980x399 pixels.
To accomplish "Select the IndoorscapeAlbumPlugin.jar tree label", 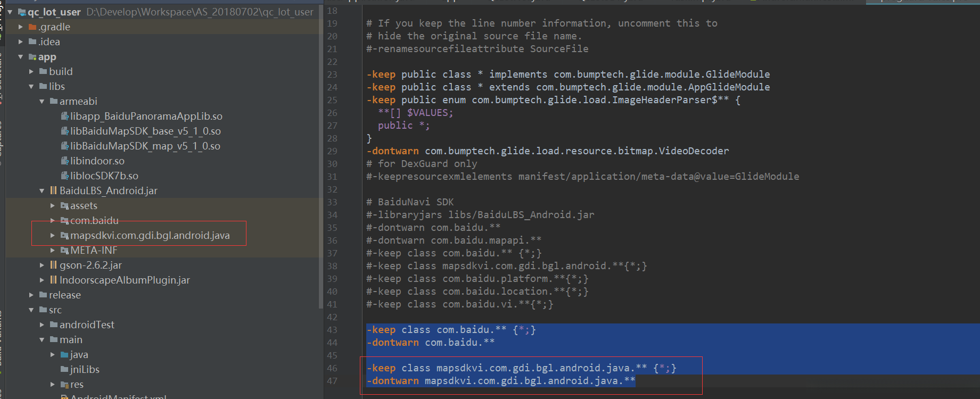I will (125, 280).
